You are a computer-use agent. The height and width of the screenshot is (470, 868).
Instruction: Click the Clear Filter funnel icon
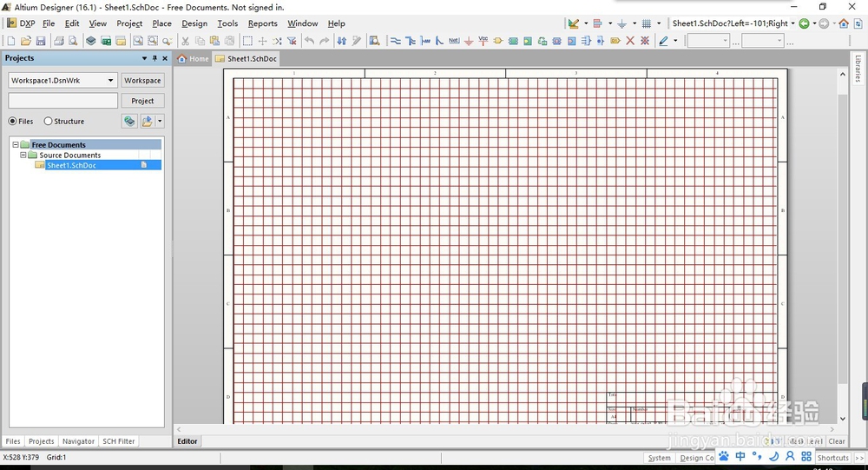point(292,41)
